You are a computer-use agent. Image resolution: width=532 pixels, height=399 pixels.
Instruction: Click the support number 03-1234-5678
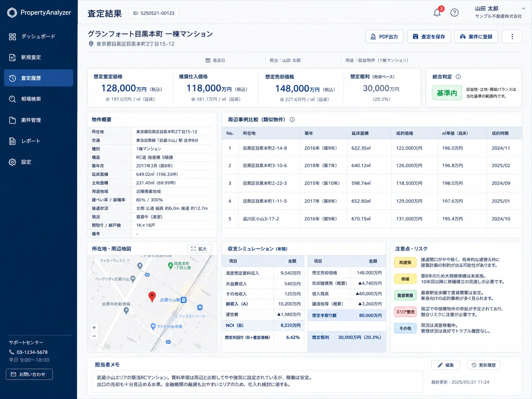(32, 352)
